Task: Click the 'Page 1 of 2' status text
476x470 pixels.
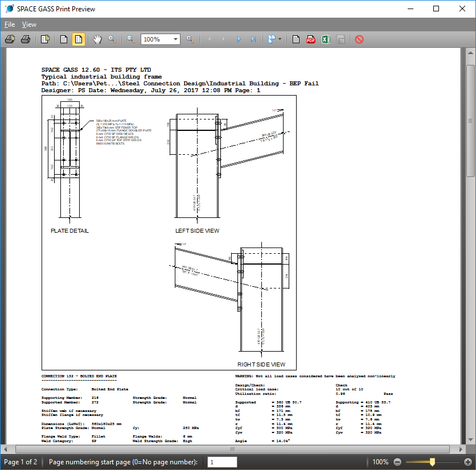Action: point(20,462)
